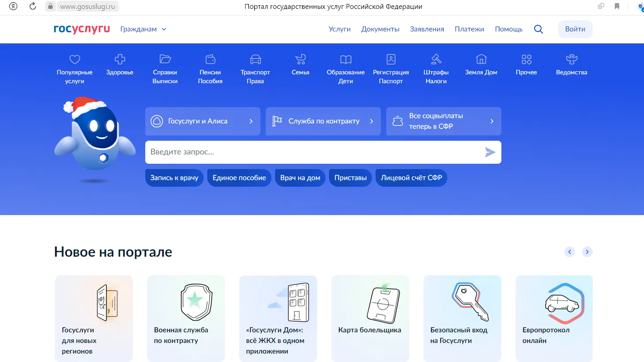Viewport: 644px width, 362px height.
Task: Select the Ведомства eagle icon
Action: click(x=571, y=59)
